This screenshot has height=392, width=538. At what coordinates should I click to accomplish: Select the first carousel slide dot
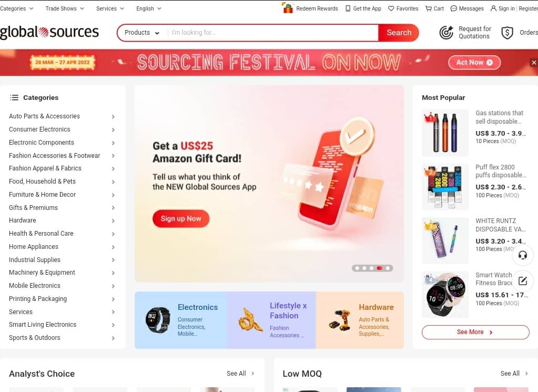[357, 268]
